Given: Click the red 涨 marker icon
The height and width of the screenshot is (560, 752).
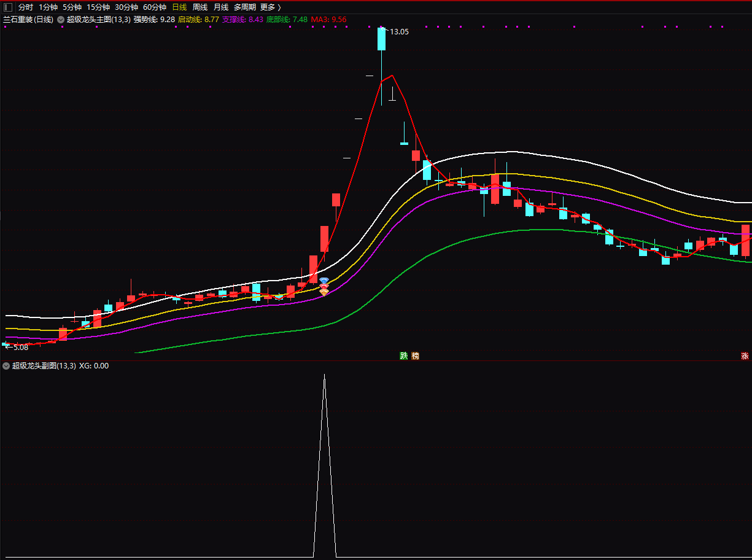Looking at the screenshot, I should tap(745, 356).
